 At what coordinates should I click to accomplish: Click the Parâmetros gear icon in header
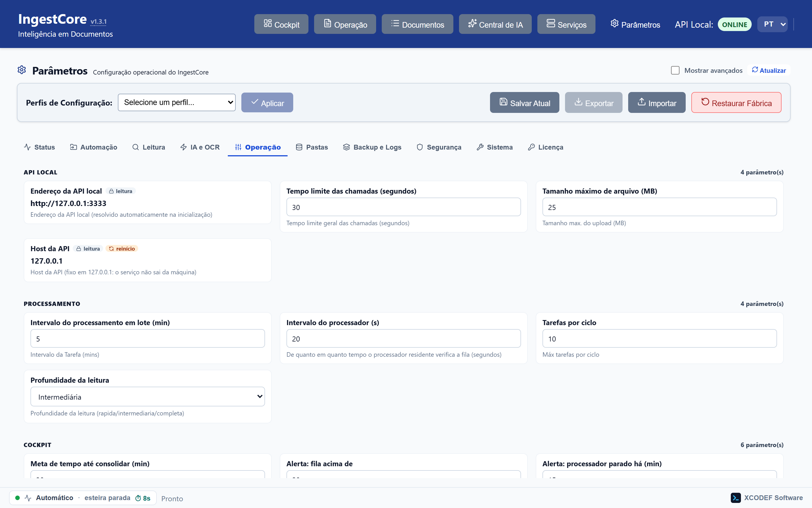pos(614,23)
